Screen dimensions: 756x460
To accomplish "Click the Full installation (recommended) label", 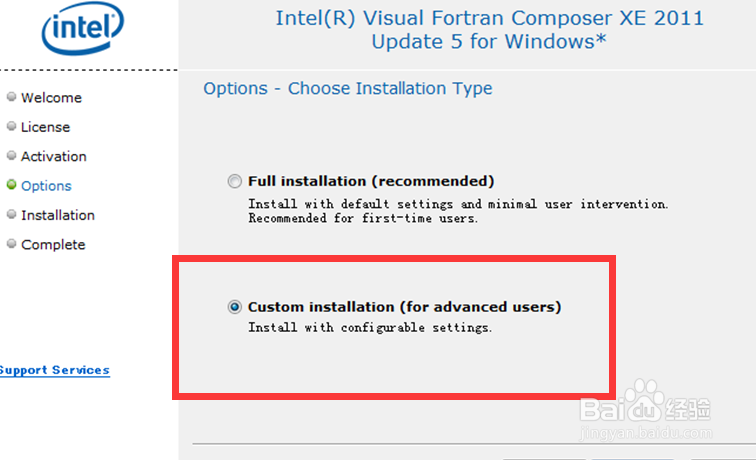I will [371, 181].
